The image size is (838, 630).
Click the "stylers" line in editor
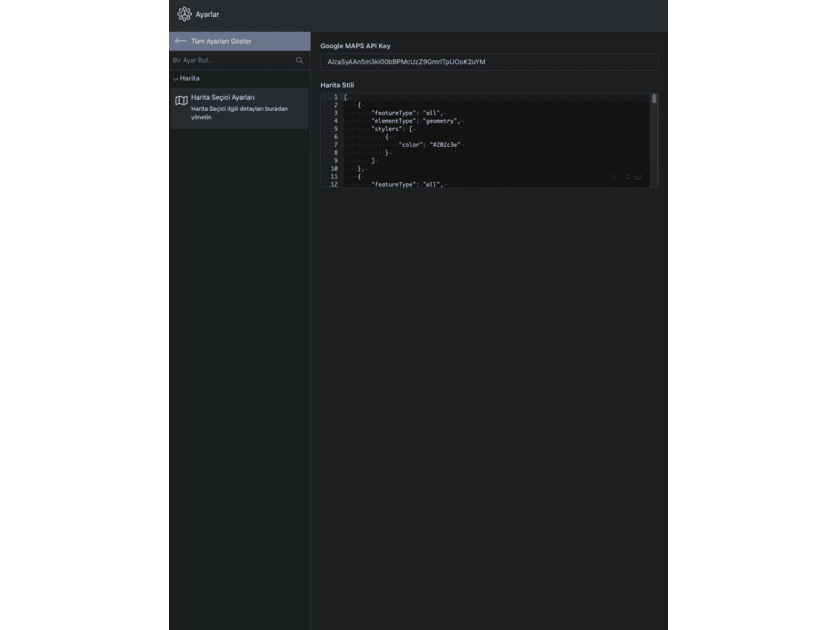coord(392,129)
